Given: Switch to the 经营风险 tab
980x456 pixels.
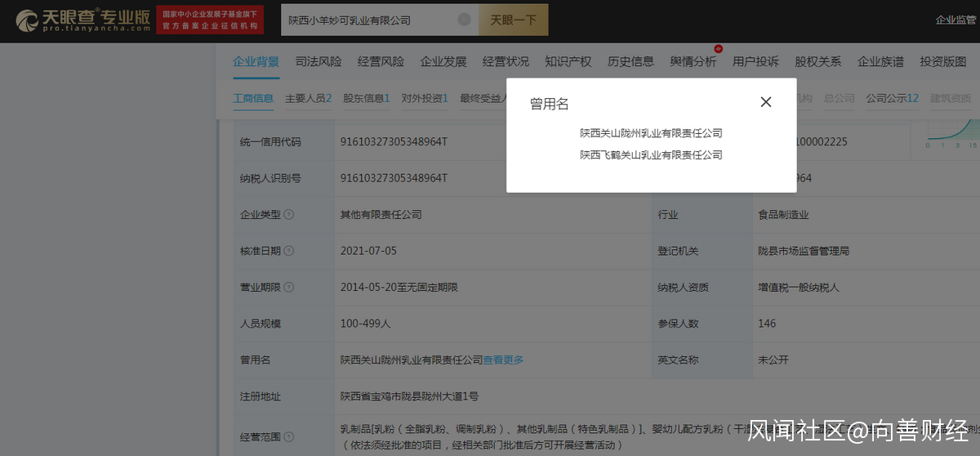Looking at the screenshot, I should pyautogui.click(x=381, y=61).
